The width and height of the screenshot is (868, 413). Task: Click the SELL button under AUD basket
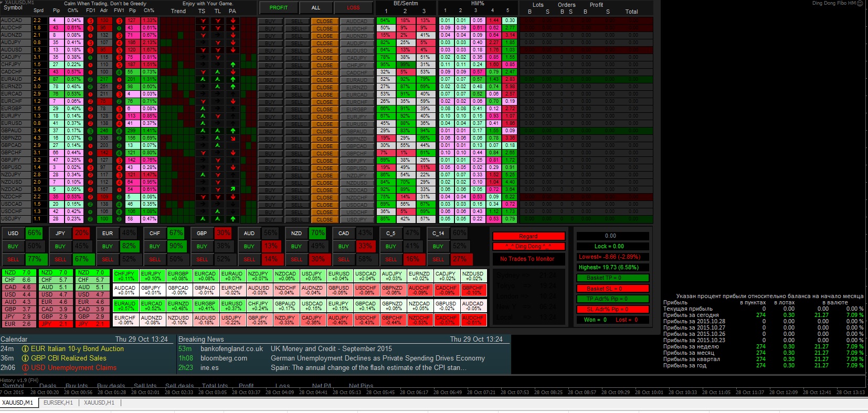pos(249,260)
